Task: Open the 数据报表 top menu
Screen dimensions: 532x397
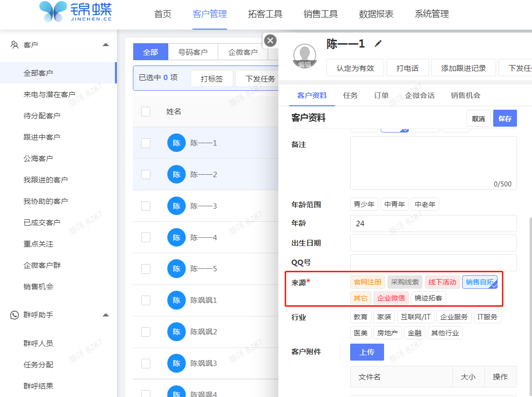Action: point(376,14)
